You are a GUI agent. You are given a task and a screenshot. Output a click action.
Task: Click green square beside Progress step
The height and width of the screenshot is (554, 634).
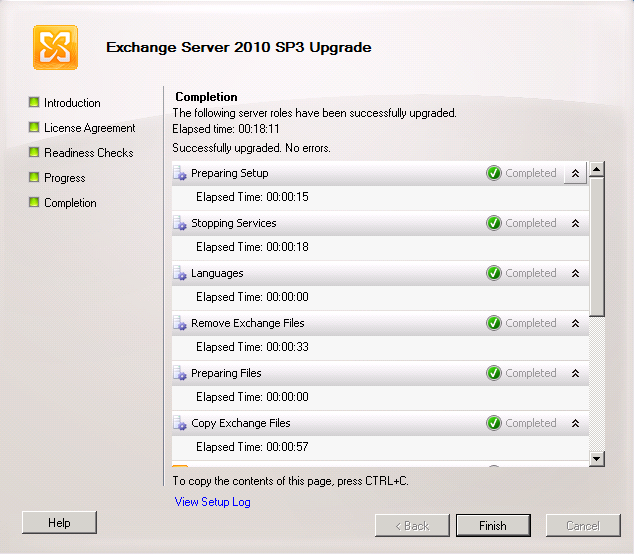tap(34, 177)
